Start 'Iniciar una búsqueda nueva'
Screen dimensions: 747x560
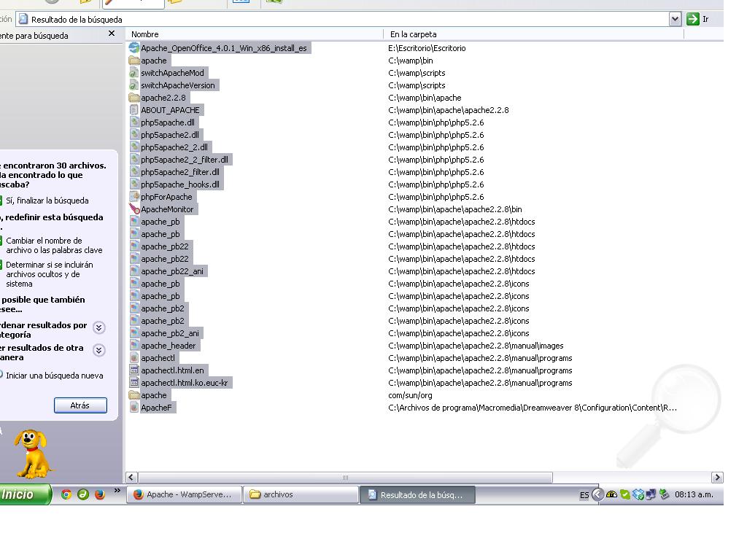pyautogui.click(x=54, y=376)
